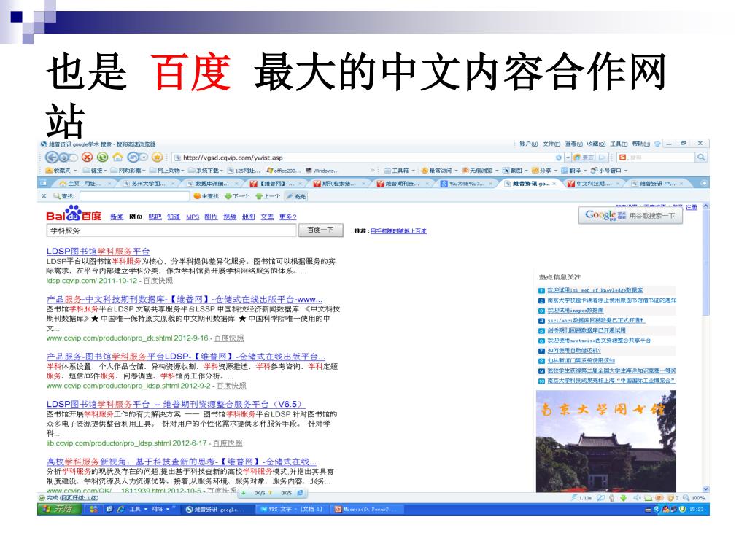747x560 pixels.
Task: Click the Google 用谷歌搜索一下 button
Action: click(630, 215)
